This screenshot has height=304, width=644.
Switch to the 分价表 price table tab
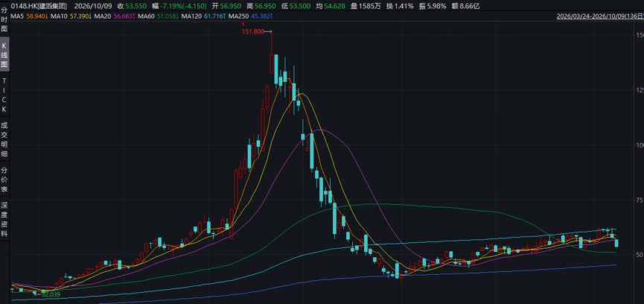(4, 180)
